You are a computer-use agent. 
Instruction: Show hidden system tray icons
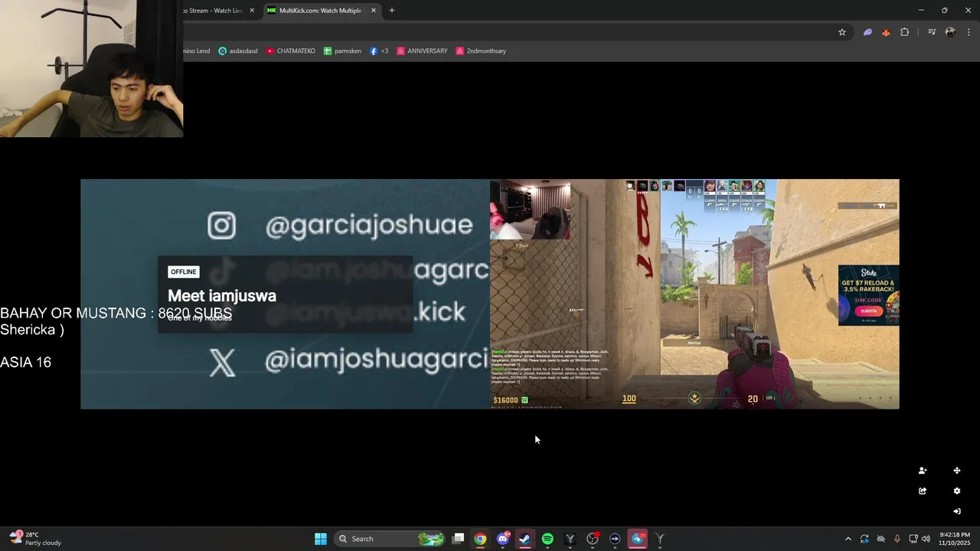tap(848, 539)
